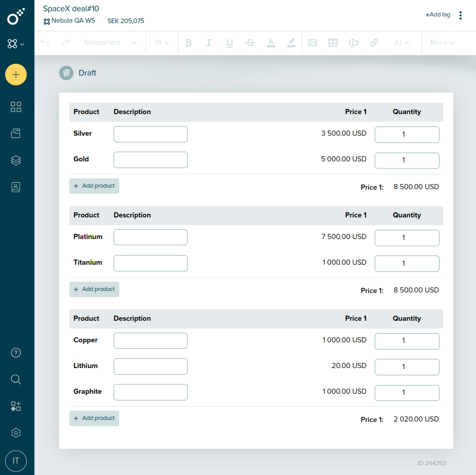The width and height of the screenshot is (476, 475).
Task: Open the dashboard grid icon
Action: click(16, 107)
